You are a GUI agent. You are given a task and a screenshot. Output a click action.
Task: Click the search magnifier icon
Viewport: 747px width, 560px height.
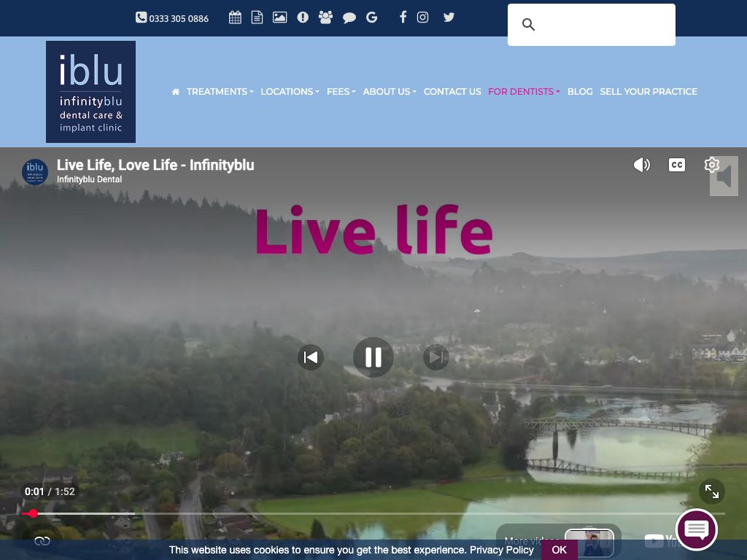point(528,24)
